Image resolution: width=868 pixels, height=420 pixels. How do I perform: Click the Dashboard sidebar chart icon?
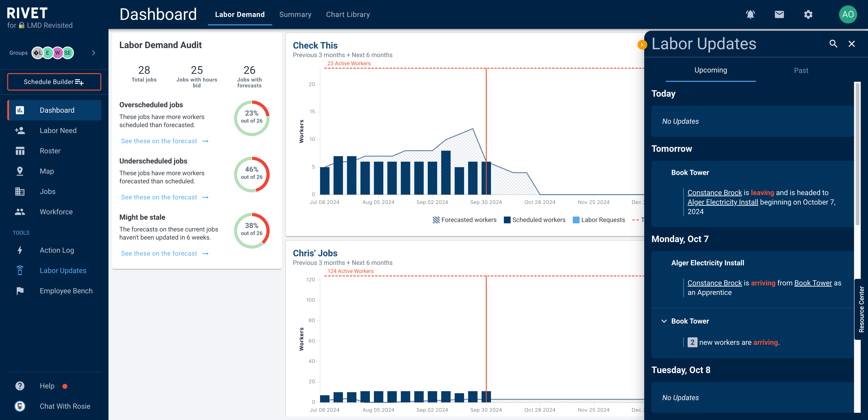point(20,110)
